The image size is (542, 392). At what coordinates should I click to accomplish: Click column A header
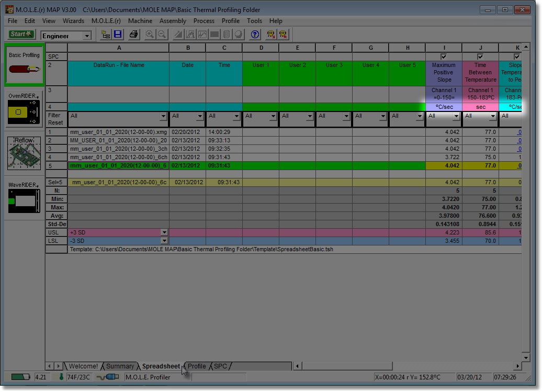pos(119,48)
